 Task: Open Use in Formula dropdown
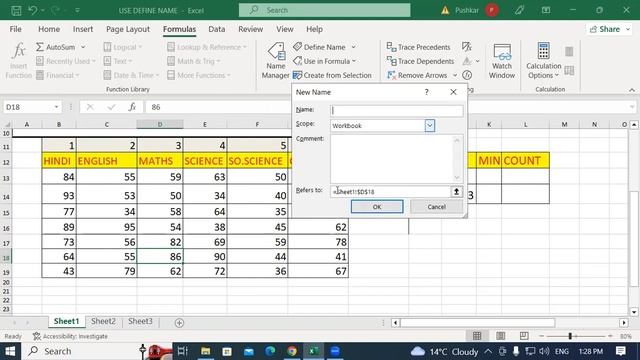(324, 61)
